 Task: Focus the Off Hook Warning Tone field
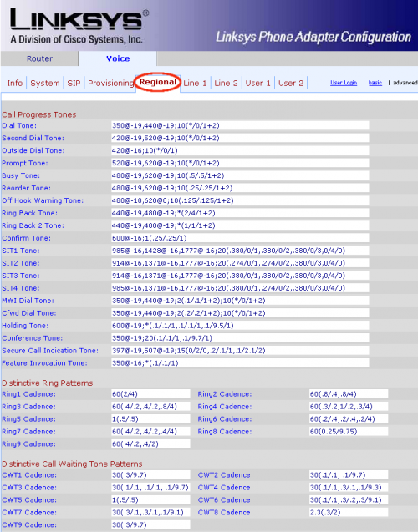point(240,200)
